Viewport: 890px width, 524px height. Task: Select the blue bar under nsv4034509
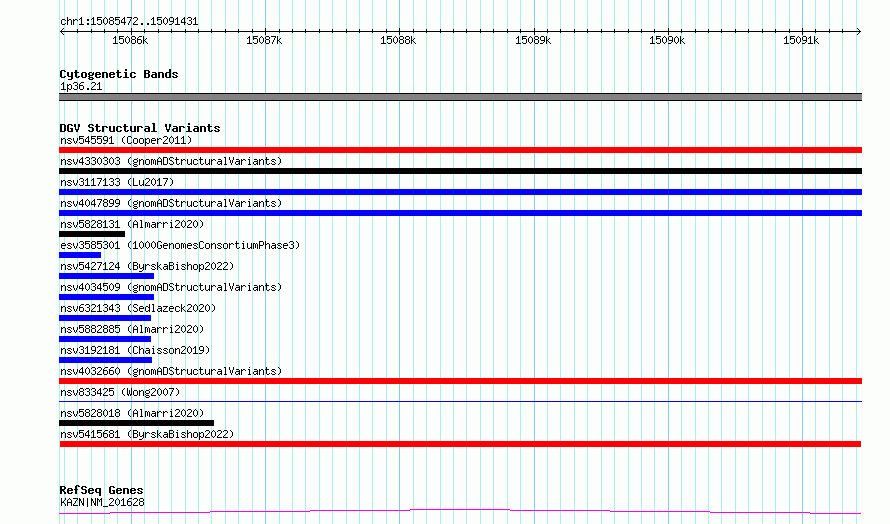107,297
